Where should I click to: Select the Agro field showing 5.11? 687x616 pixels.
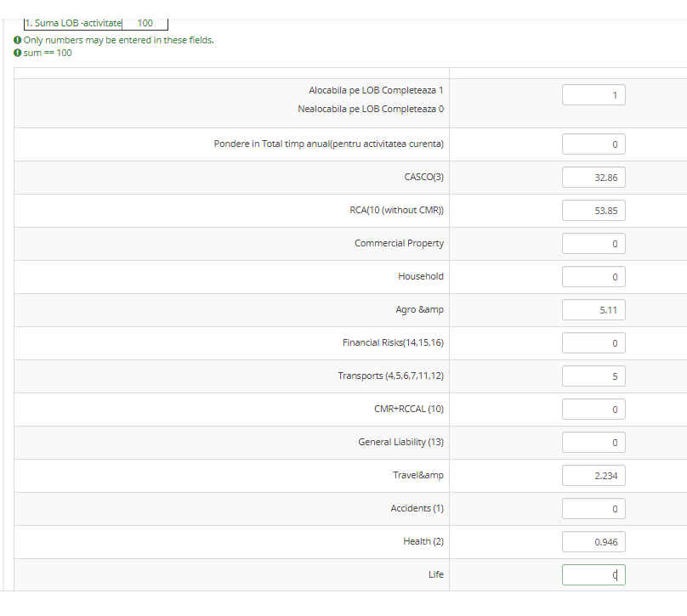[x=593, y=310]
